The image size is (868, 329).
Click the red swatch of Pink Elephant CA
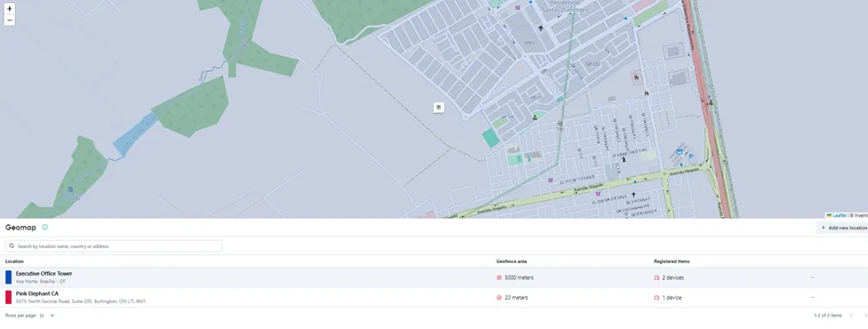point(8,298)
